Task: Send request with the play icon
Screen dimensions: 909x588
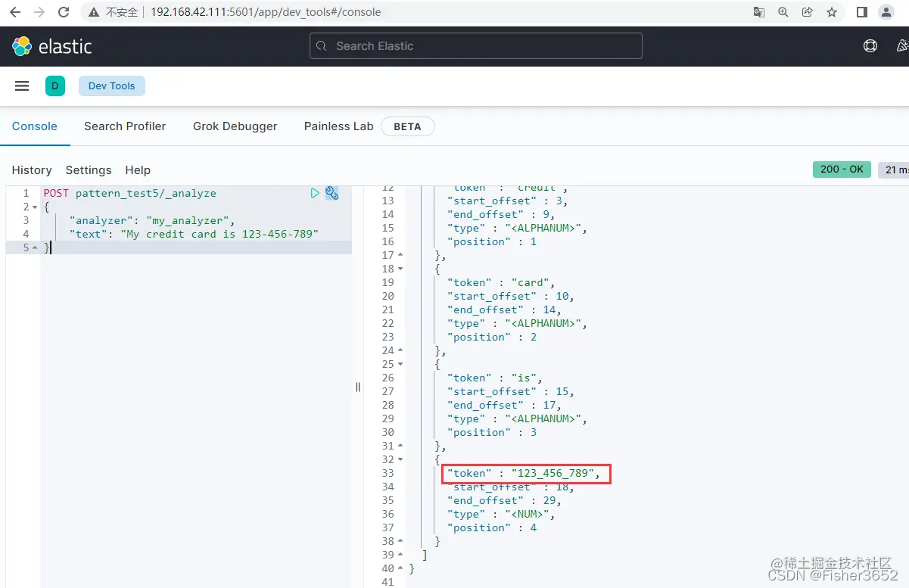Action: [x=315, y=193]
